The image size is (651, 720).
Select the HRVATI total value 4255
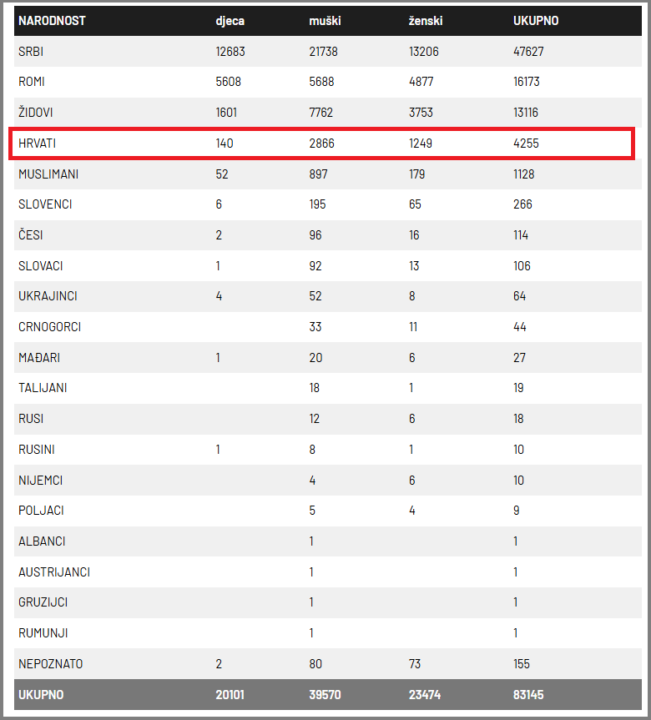526,144
